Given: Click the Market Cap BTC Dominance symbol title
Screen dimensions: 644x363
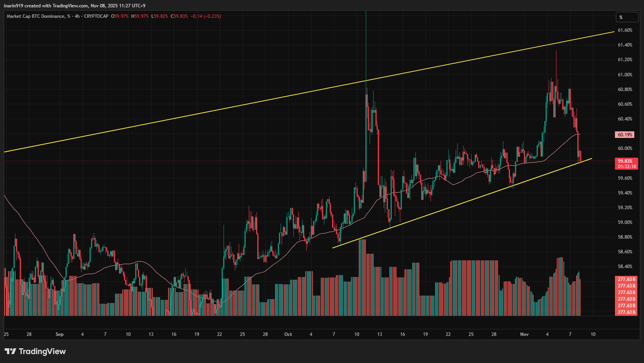Looking at the screenshot, I should 36,16.
